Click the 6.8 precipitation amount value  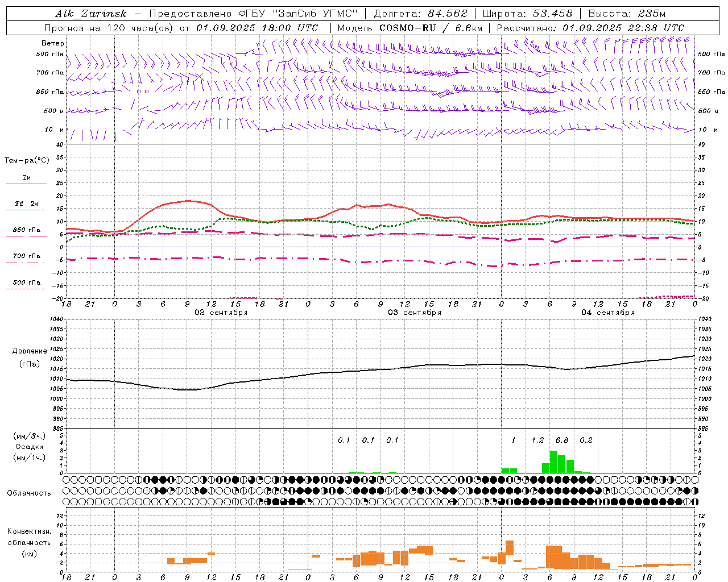pyautogui.click(x=562, y=440)
